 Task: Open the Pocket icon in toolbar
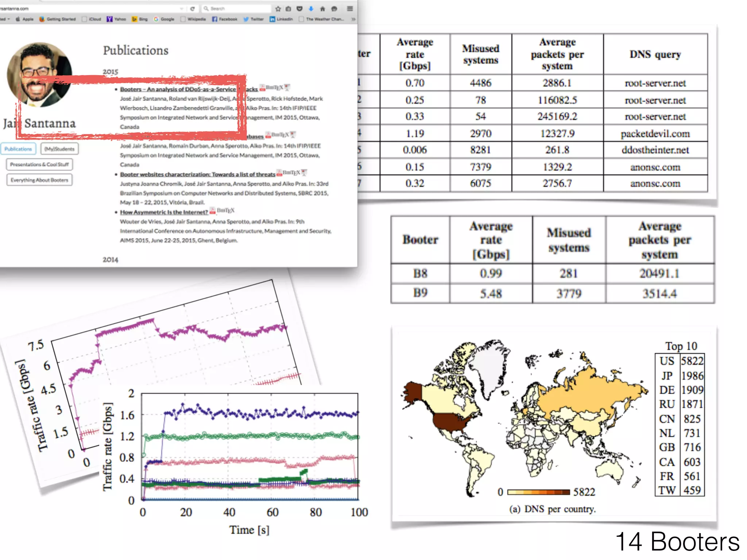300,8
